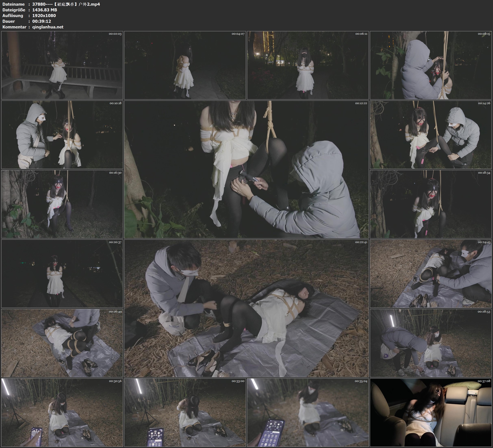
Task: Click the car interior thumbnail at 00:37:08
Action: click(431, 412)
